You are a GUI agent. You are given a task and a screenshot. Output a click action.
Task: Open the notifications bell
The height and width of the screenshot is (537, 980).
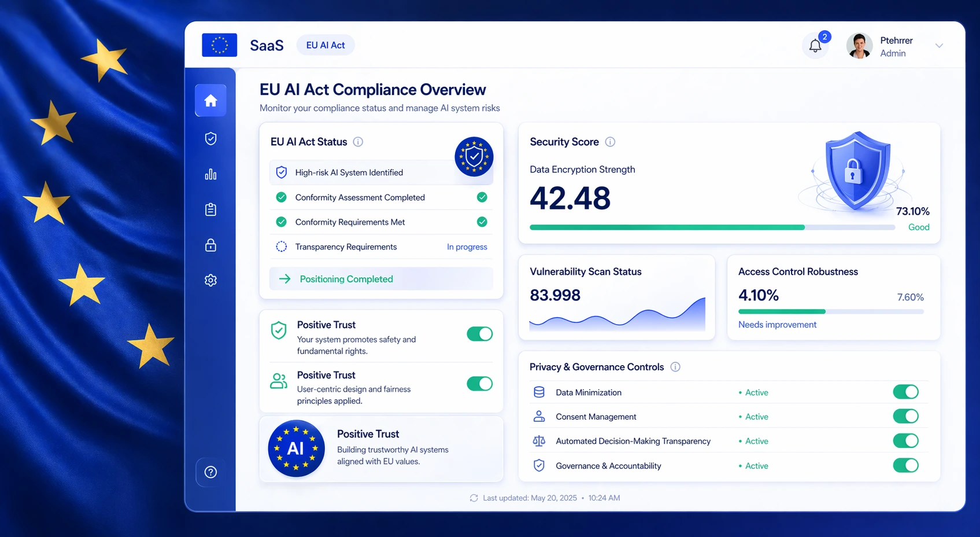[815, 46]
